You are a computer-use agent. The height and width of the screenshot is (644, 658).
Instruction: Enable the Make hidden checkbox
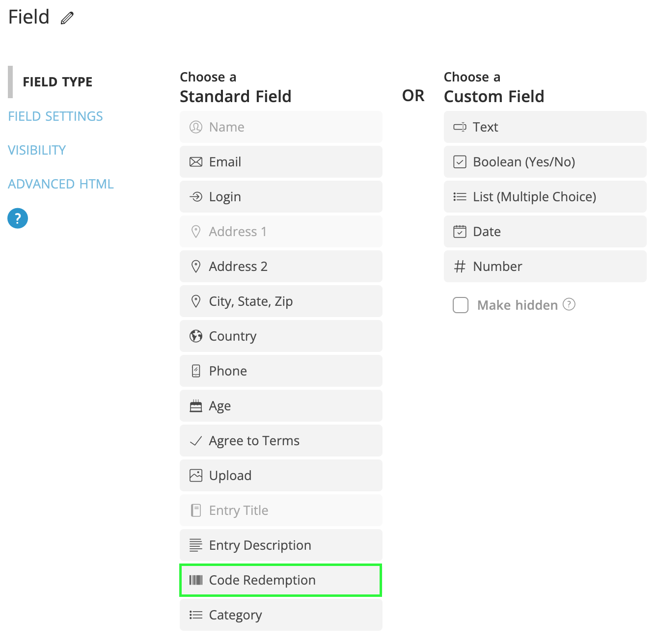click(461, 305)
